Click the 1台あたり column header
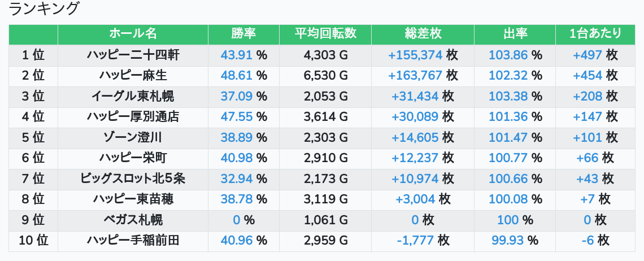Image resolution: width=644 pixels, height=261 pixels. [x=595, y=34]
